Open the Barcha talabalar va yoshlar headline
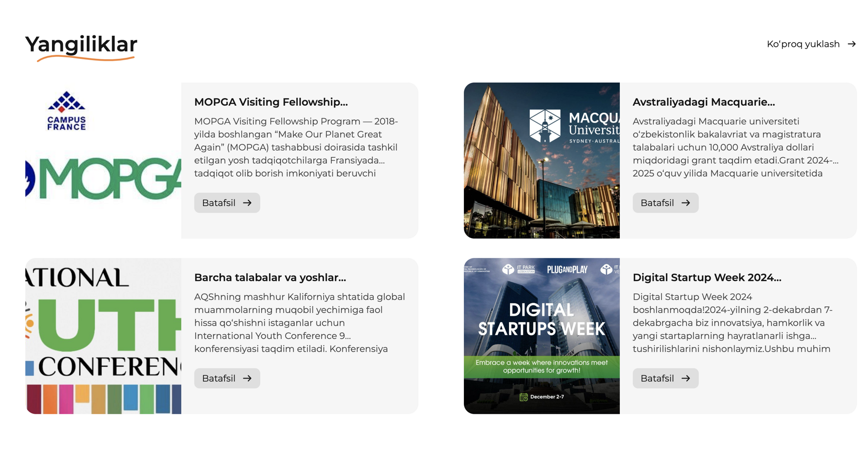The width and height of the screenshot is (868, 450). [270, 278]
